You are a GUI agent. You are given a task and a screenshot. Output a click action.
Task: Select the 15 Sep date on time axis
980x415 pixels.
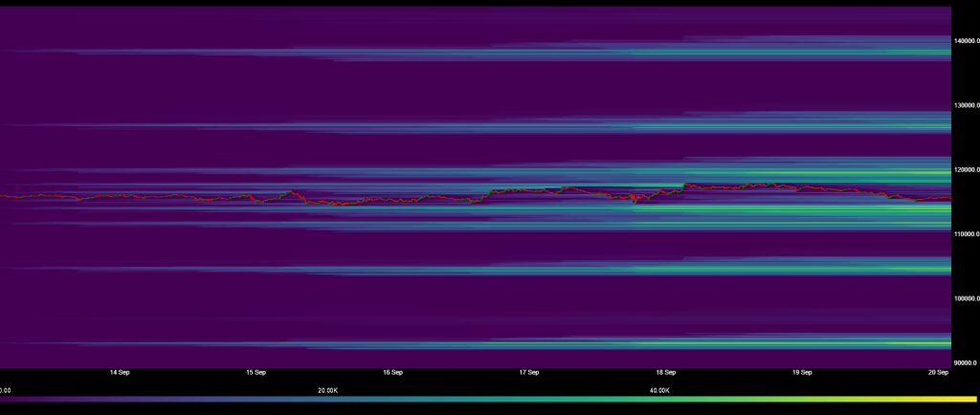pyautogui.click(x=256, y=372)
